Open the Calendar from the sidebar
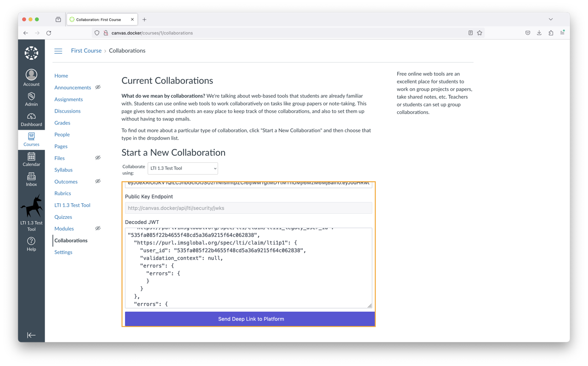The image size is (588, 366). pyautogui.click(x=31, y=160)
